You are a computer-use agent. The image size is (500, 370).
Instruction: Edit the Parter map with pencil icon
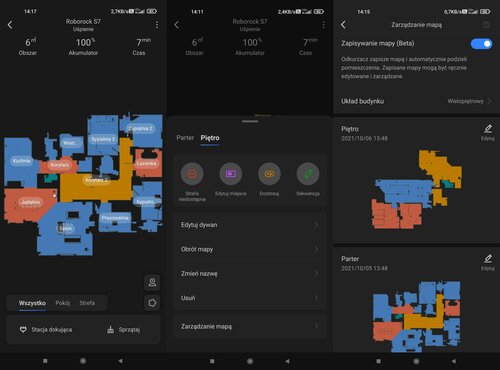coord(488,262)
